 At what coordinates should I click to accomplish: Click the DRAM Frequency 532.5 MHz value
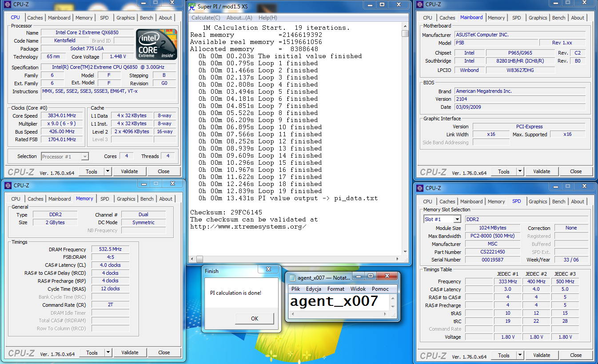pyautogui.click(x=111, y=249)
